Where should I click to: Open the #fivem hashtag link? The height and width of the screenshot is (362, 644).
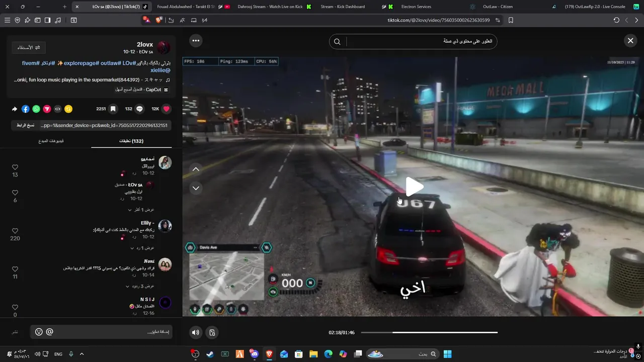31,63
